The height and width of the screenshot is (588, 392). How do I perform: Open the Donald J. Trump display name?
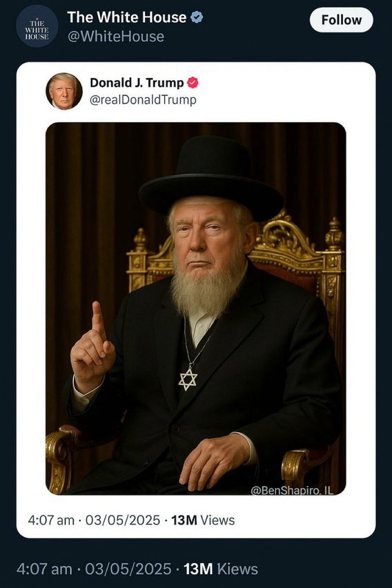click(x=137, y=83)
